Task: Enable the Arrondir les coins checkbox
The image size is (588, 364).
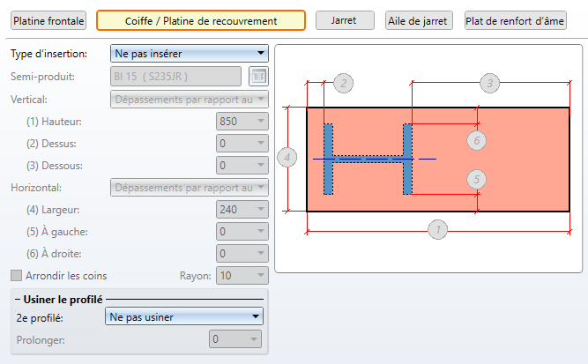Action: 16,276
